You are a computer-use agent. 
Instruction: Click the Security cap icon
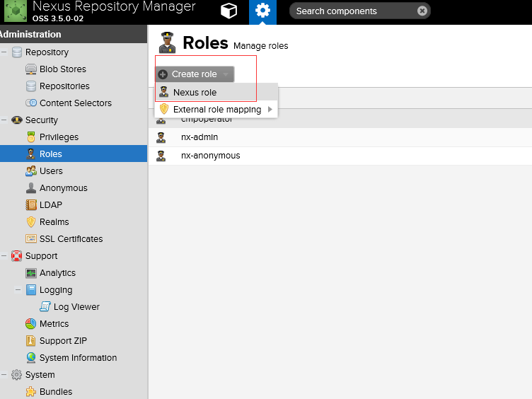click(x=17, y=120)
